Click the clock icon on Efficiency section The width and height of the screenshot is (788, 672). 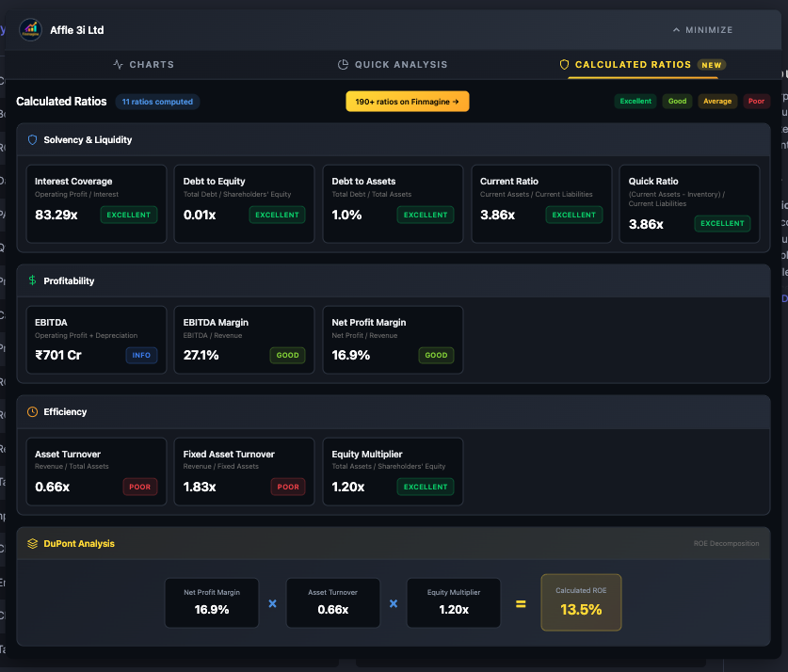click(x=33, y=411)
